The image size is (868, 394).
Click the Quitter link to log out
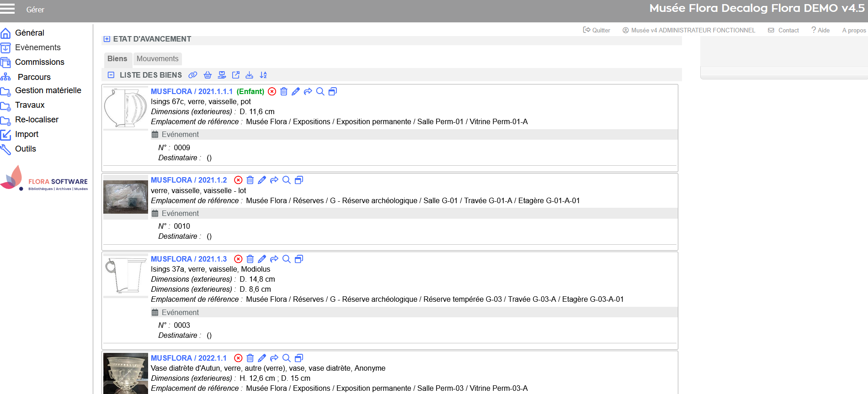click(x=597, y=30)
